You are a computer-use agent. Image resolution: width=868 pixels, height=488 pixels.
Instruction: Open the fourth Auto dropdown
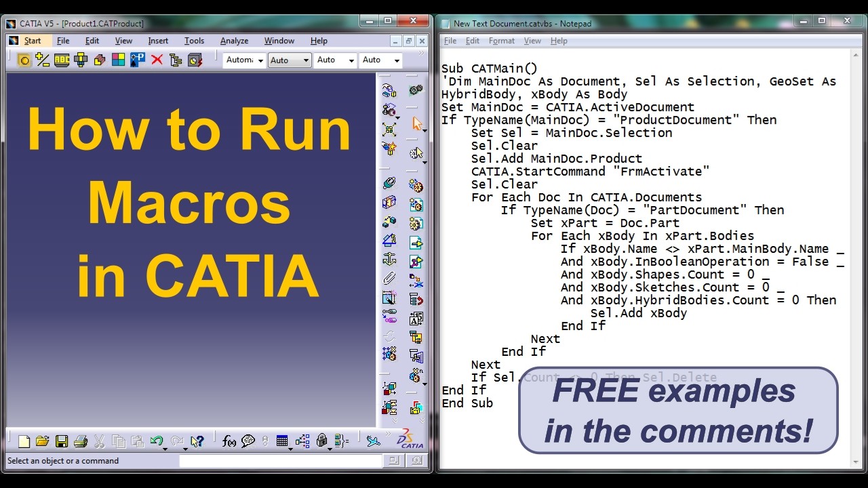click(381, 60)
